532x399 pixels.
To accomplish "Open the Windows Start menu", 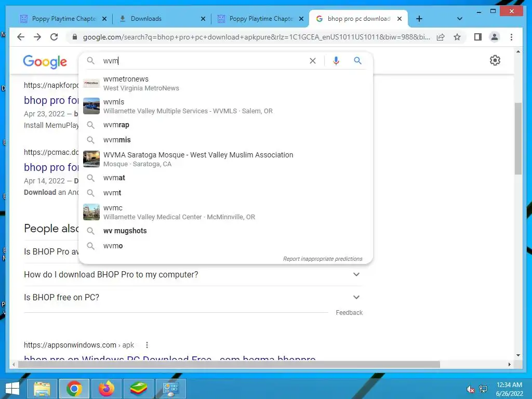I will click(x=12, y=389).
